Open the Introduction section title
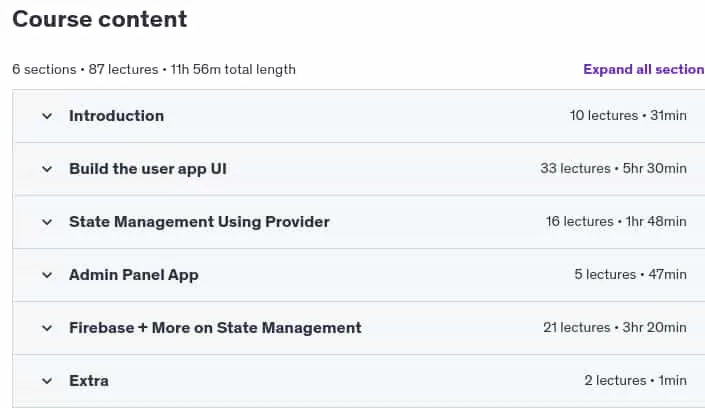The width and height of the screenshot is (705, 408). pos(116,116)
